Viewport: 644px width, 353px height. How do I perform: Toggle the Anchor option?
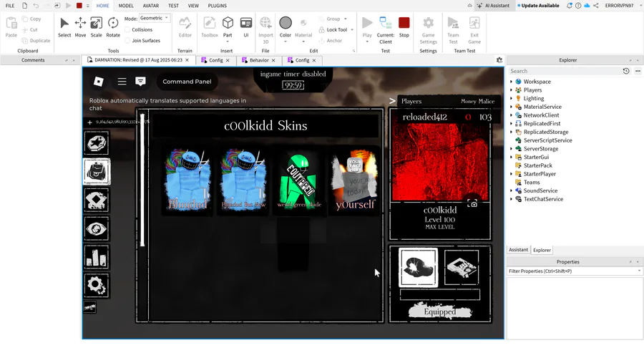[330, 41]
